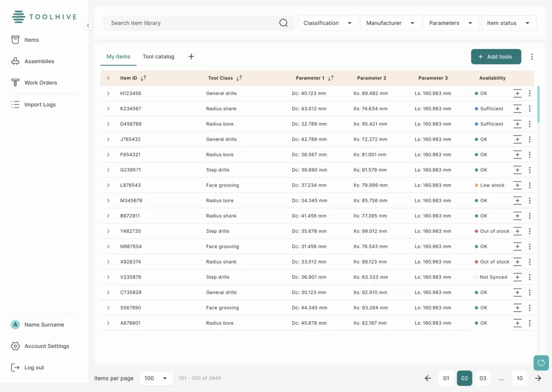552x392 pixels.
Task: Open the overflow menu beside Add tools
Action: [532, 57]
